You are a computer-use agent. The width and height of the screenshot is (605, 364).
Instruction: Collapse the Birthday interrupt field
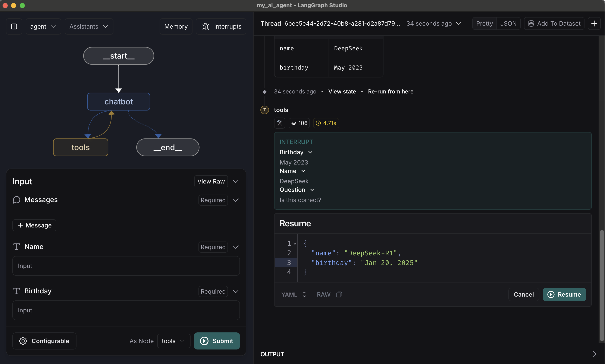(x=310, y=152)
